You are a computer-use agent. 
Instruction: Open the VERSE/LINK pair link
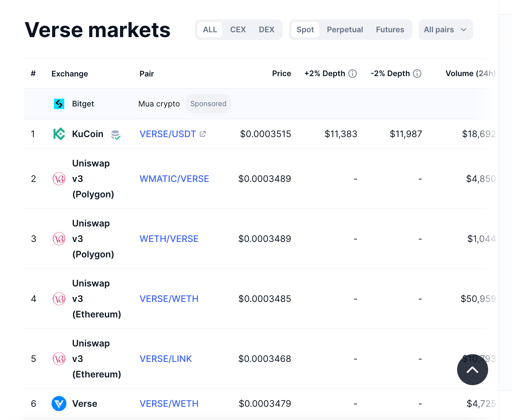tap(166, 359)
